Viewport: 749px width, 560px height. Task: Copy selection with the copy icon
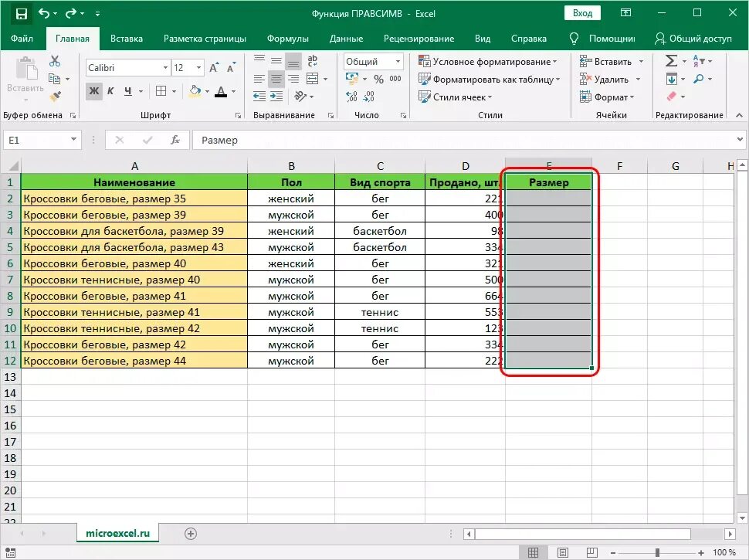click(55, 79)
